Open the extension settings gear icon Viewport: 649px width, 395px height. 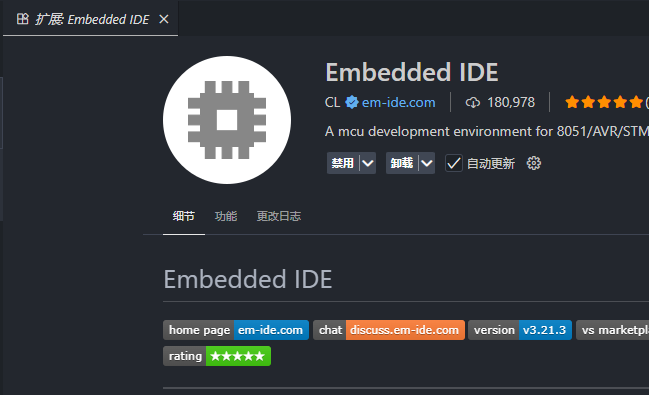534,163
